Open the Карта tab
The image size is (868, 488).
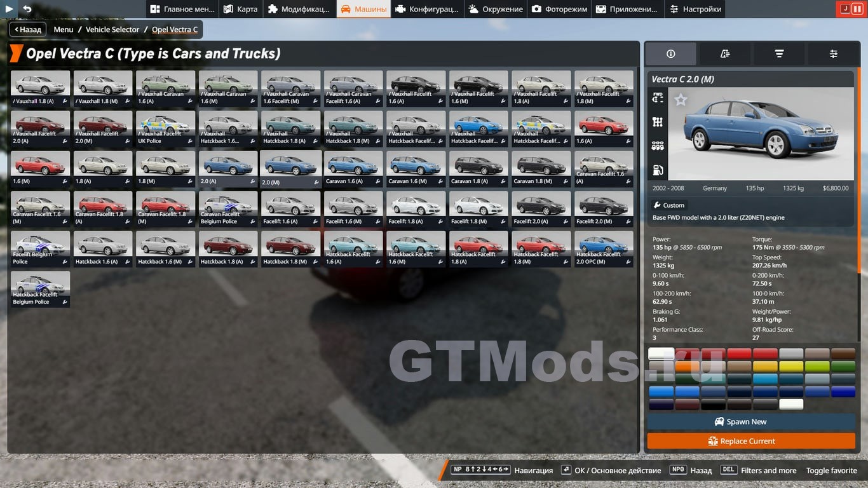click(x=241, y=9)
